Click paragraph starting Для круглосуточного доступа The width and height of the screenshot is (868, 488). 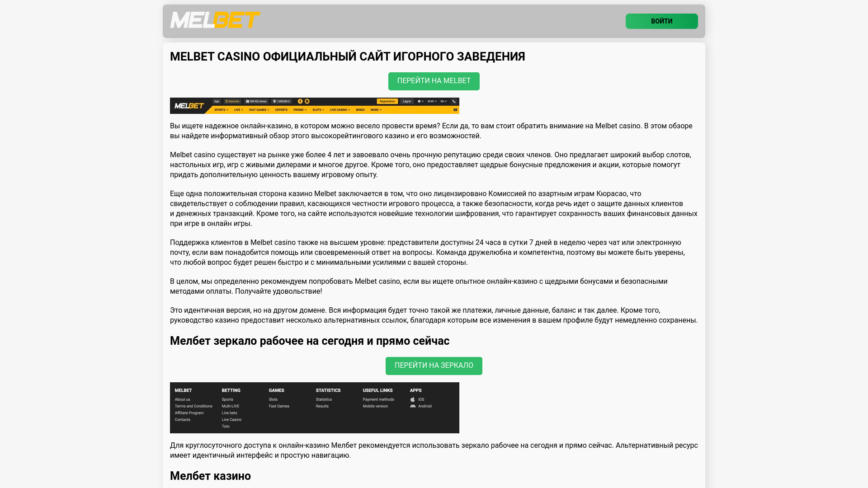(434, 450)
